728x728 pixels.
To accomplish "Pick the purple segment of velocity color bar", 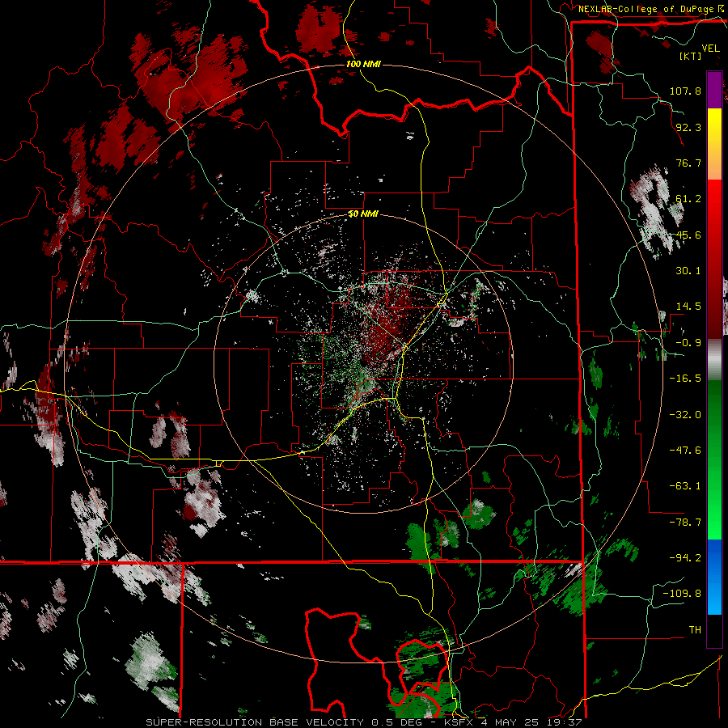I will pyautogui.click(x=714, y=90).
